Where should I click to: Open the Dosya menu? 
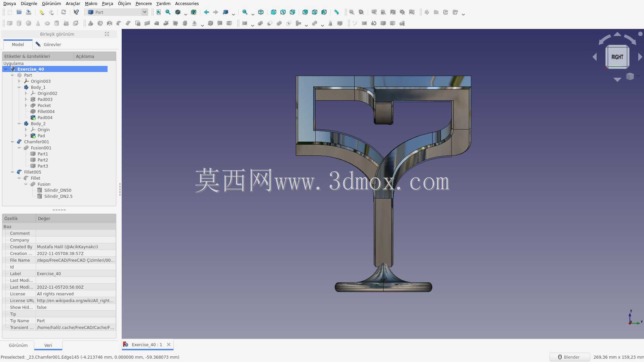coord(9,3)
